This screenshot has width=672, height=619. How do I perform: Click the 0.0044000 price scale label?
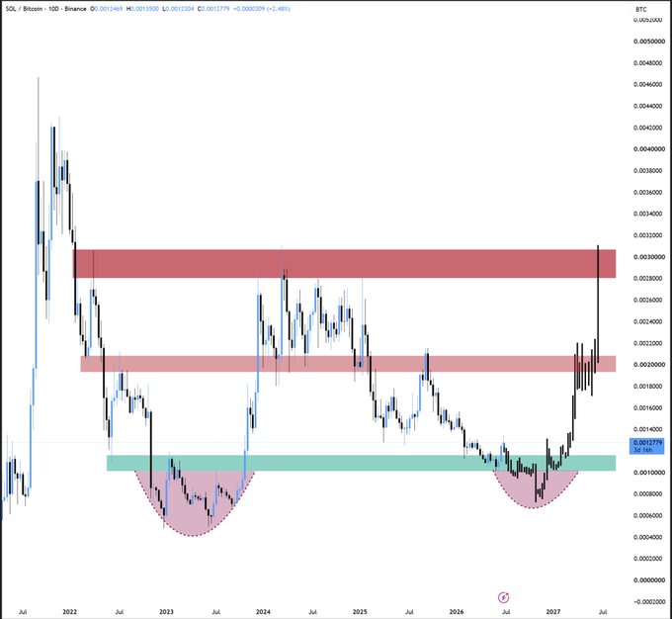tap(649, 106)
